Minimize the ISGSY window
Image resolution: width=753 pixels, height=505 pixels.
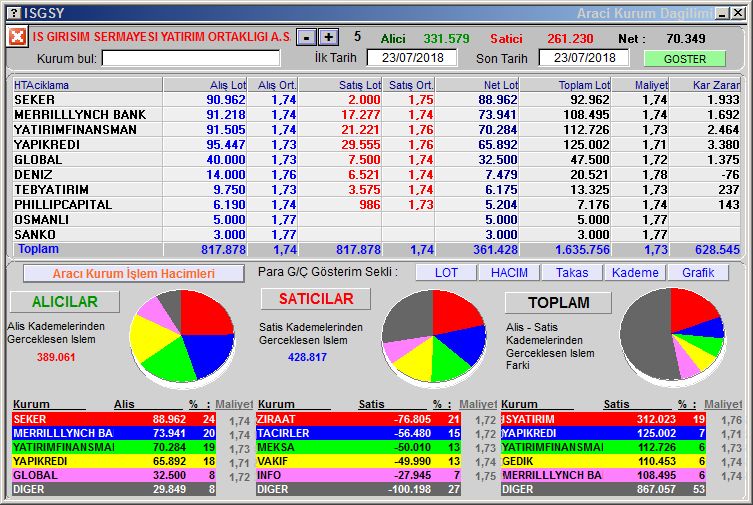coord(722,13)
